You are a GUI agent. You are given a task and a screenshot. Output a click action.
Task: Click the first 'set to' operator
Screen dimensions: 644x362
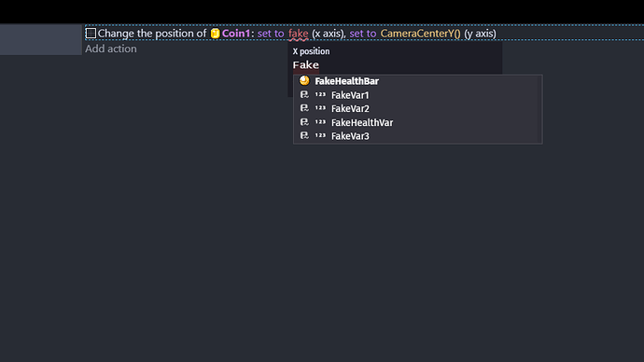[271, 34]
